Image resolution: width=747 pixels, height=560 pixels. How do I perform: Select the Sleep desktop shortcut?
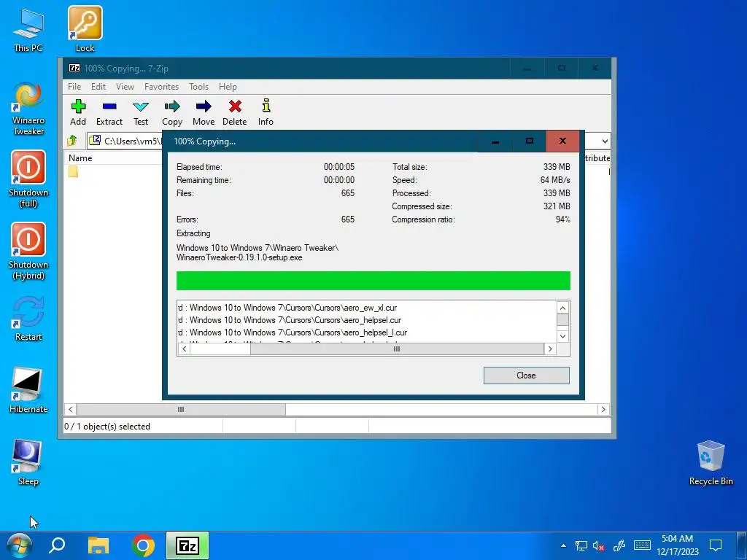click(28, 462)
